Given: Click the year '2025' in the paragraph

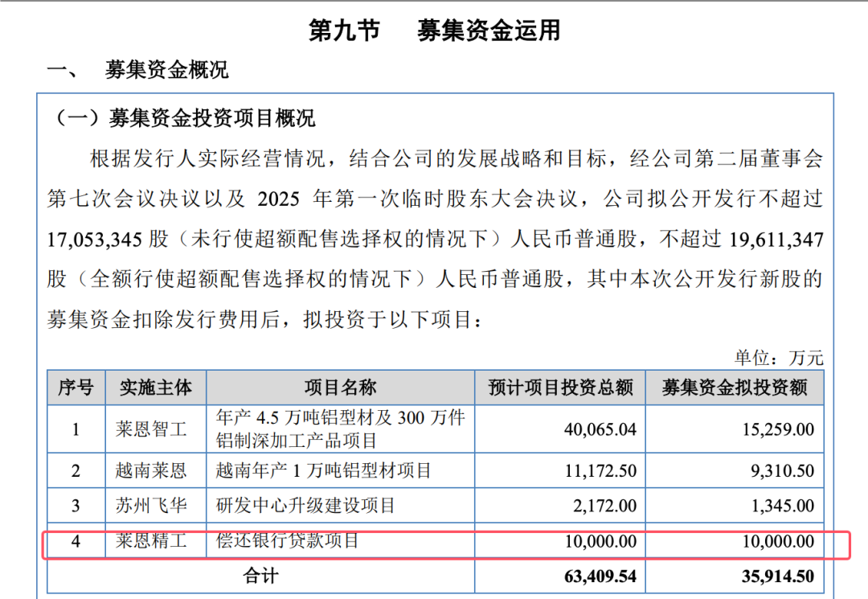Looking at the screenshot, I should [x=278, y=199].
